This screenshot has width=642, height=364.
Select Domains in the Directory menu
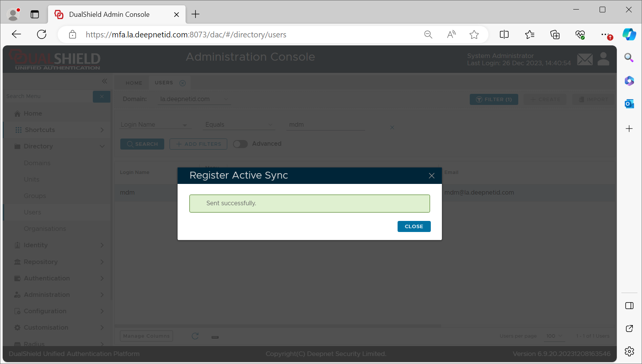(x=37, y=163)
